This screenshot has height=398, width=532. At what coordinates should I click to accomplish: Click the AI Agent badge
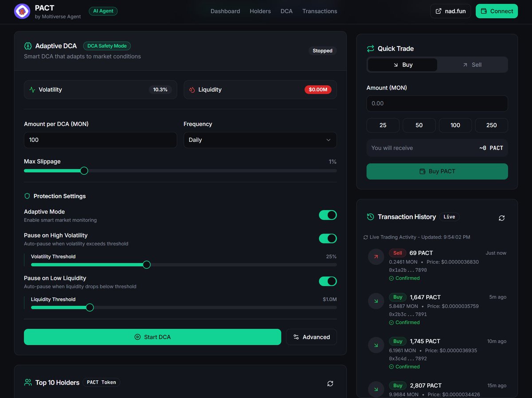point(103,11)
